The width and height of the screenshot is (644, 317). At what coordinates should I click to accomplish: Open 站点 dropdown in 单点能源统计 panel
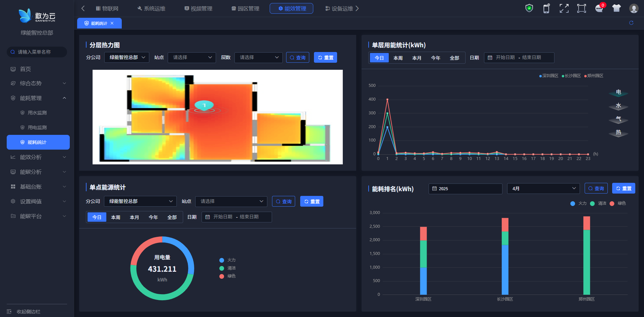pyautogui.click(x=231, y=201)
